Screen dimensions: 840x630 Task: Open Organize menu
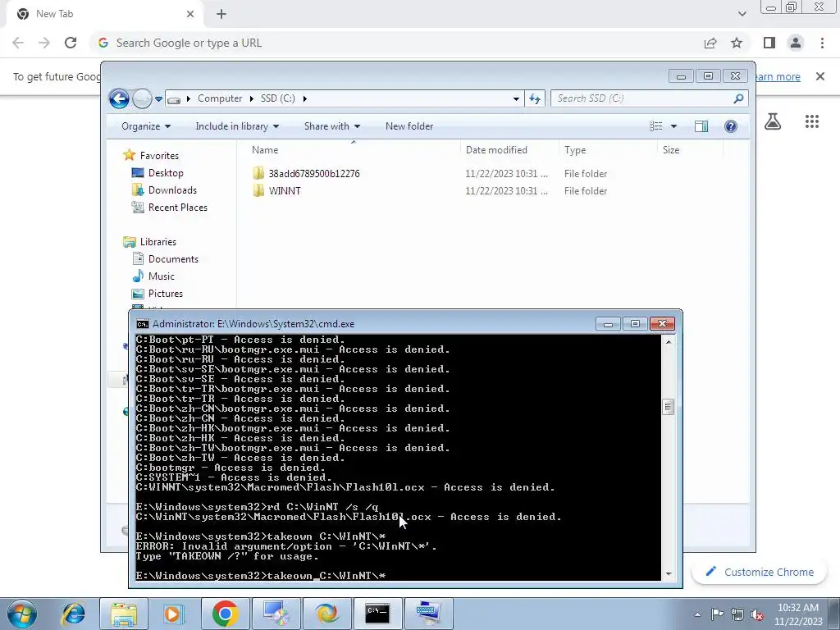point(146,126)
